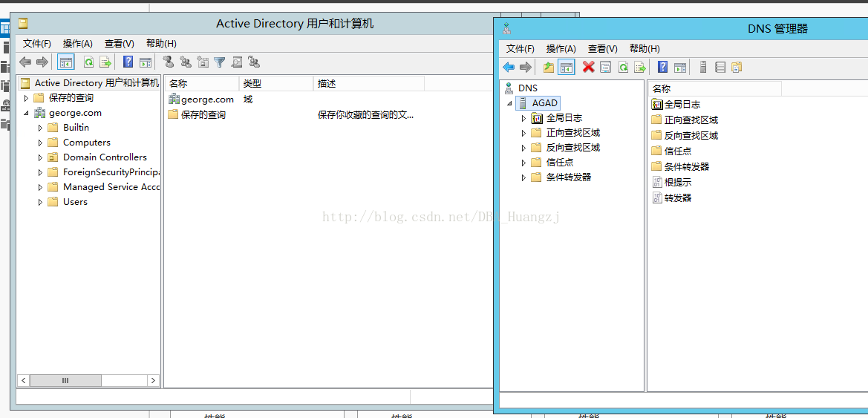Sort by 描述 column in Active Directory list
This screenshot has height=418, width=868.
369,84
